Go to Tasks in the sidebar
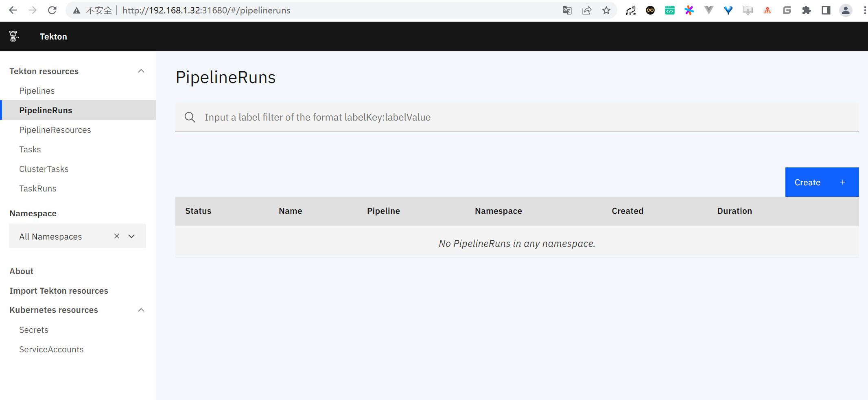This screenshot has width=868, height=400. (30, 149)
